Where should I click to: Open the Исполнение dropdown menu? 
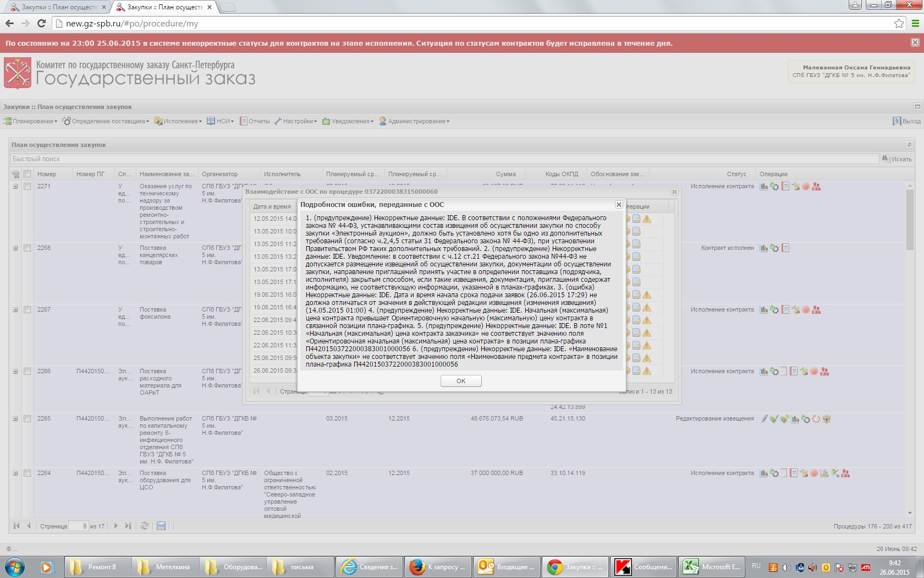[178, 122]
